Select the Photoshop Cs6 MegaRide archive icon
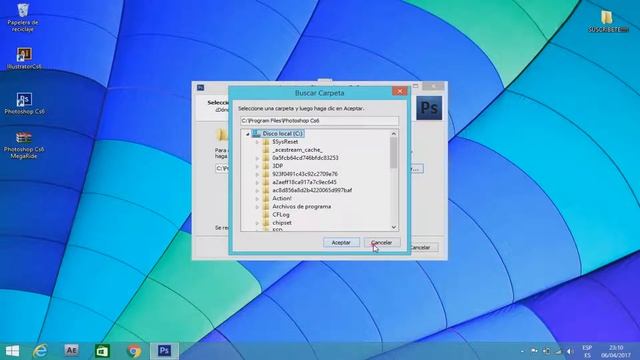The width and height of the screenshot is (640, 360). 24,145
